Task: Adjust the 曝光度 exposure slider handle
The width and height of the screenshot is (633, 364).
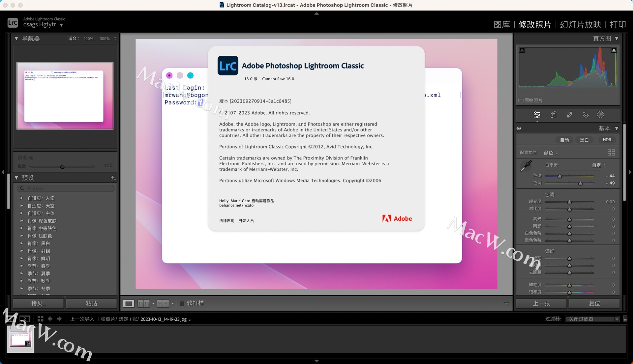Action: 569,202
